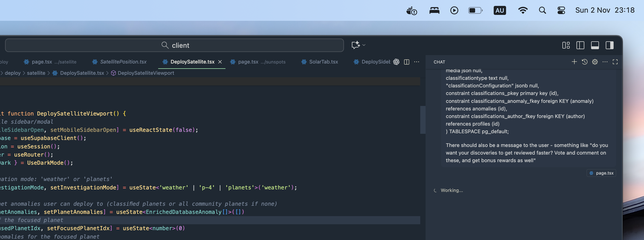Click the 'client' search command center field

coord(175,45)
